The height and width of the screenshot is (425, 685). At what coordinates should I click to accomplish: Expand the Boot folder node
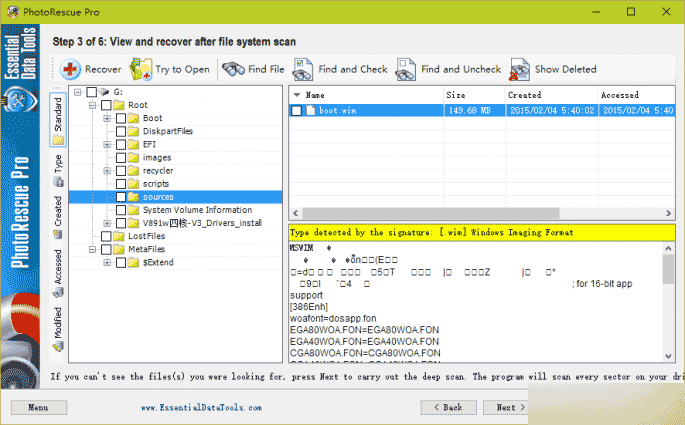107,118
